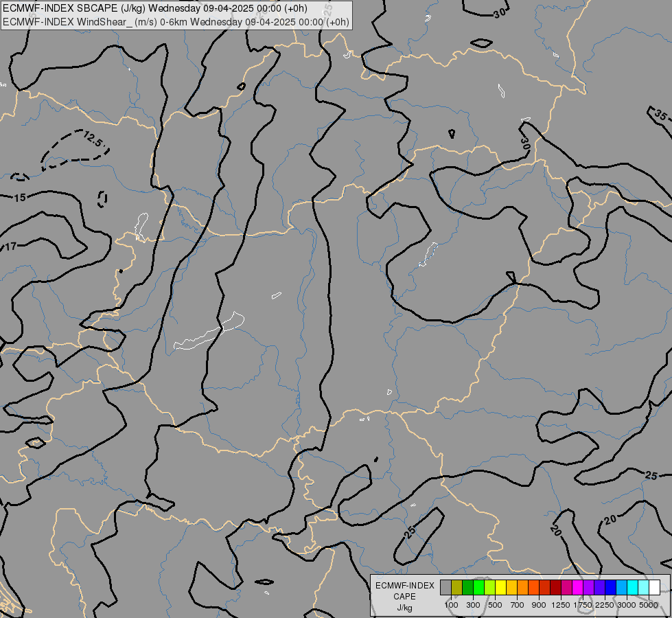
Task: Click the contour label 15
Action: 20,198
